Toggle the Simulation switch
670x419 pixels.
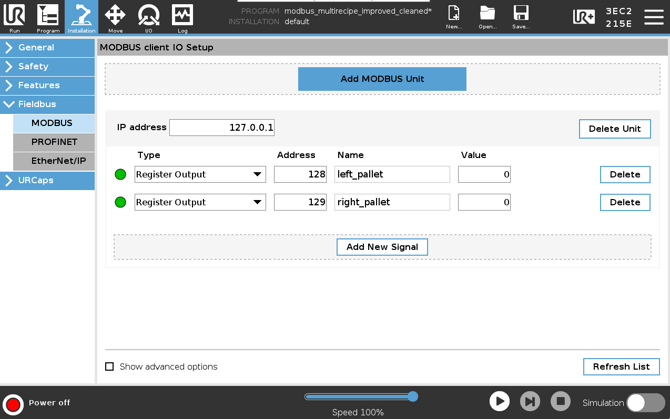click(x=645, y=402)
